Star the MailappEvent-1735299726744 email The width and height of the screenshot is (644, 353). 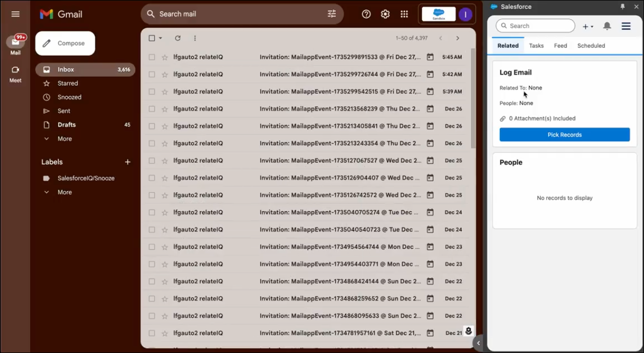[165, 74]
